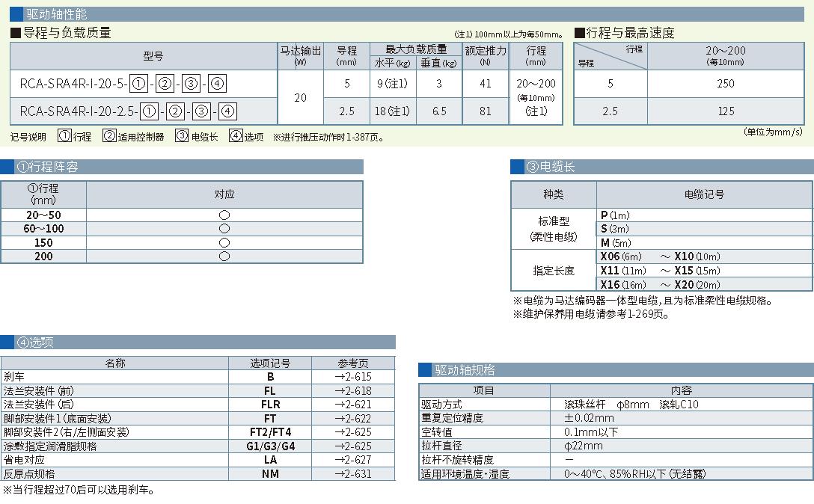This screenshot has width=814, height=504.
Task: Select the 125 max speed value
Action: [x=726, y=111]
